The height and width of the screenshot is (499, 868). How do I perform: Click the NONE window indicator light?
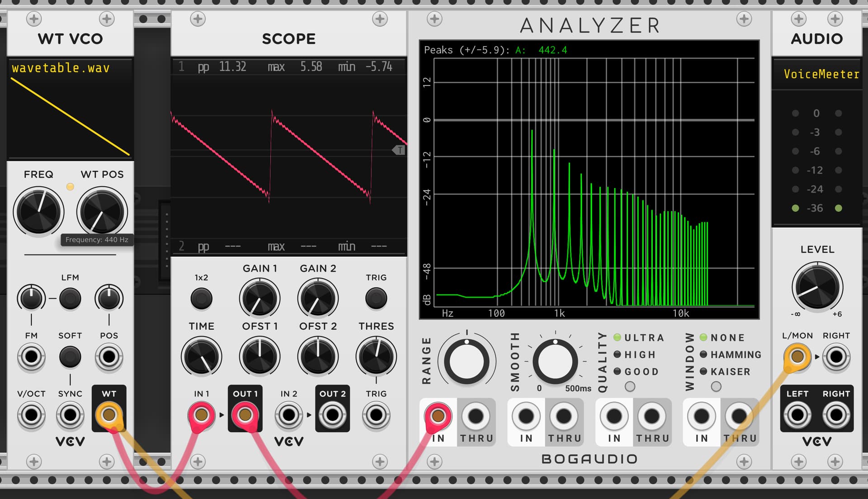[x=703, y=337]
